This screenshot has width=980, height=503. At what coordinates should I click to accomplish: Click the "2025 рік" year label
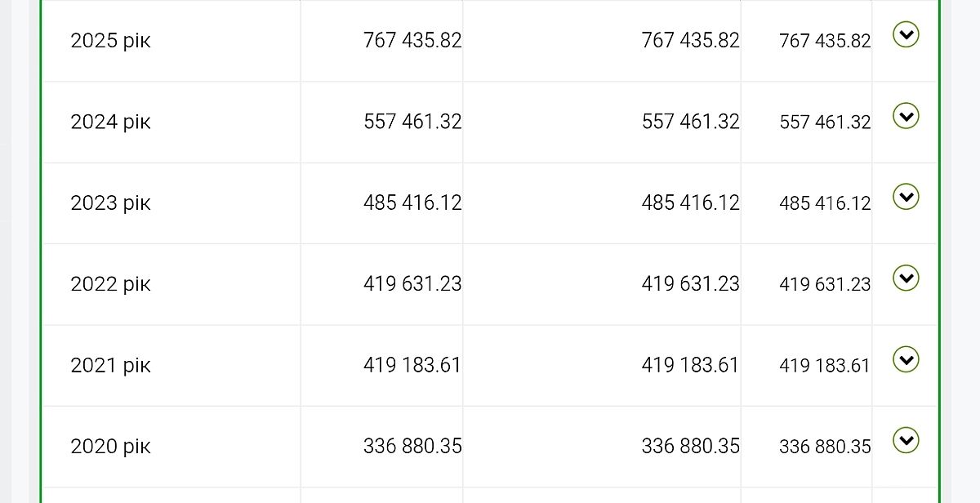pos(110,41)
